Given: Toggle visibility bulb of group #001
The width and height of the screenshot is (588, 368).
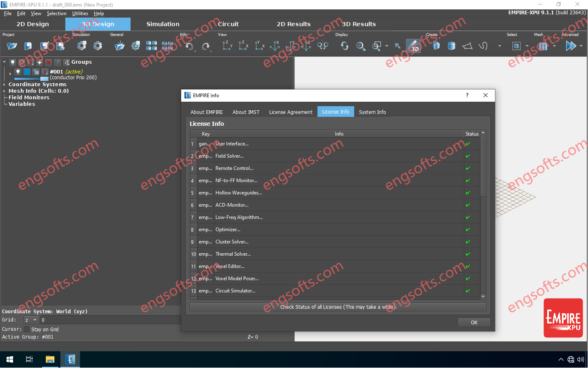Looking at the screenshot, I should [18, 72].
